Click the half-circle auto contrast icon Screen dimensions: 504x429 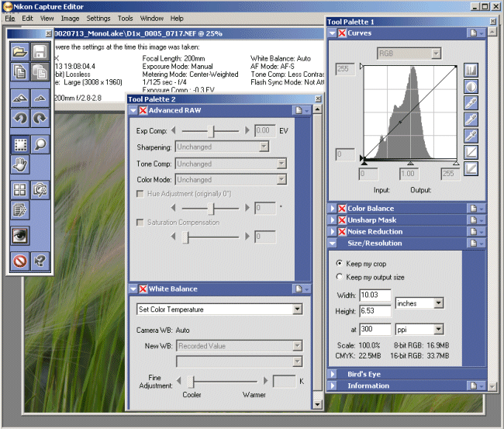471,87
